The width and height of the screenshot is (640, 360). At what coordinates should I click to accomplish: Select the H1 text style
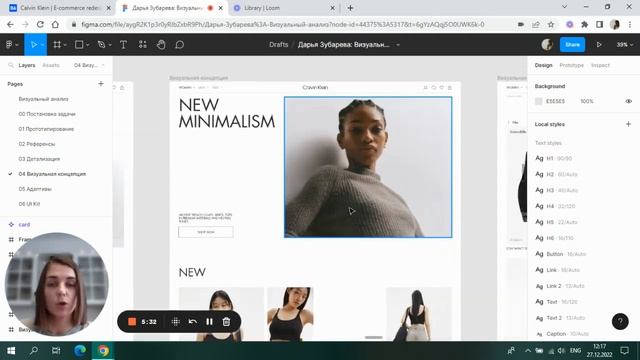pos(553,158)
